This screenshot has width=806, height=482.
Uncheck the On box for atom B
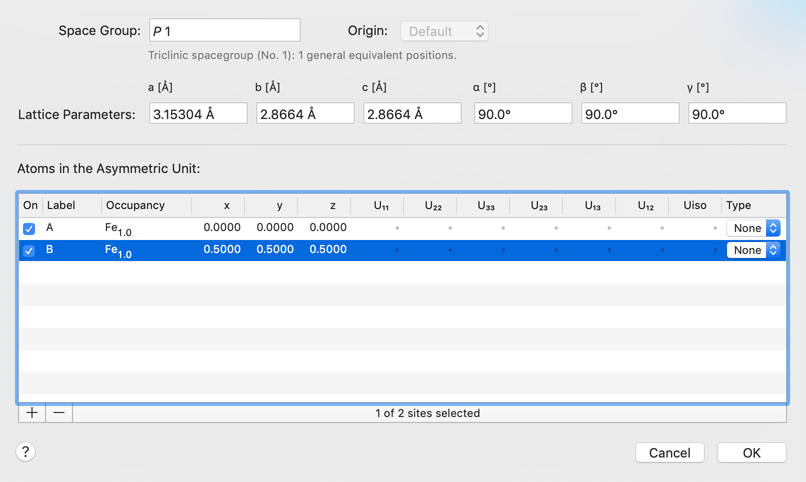29,250
